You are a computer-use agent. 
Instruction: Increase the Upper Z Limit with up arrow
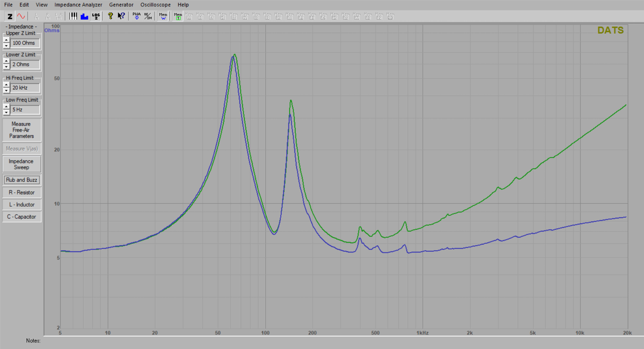pyautogui.click(x=6, y=40)
